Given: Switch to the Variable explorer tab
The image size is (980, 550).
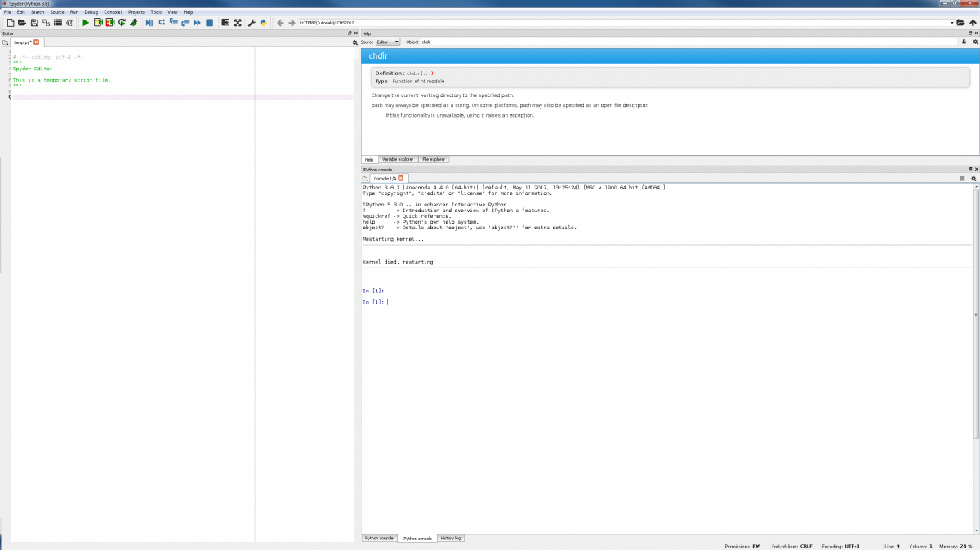Looking at the screenshot, I should (x=398, y=159).
